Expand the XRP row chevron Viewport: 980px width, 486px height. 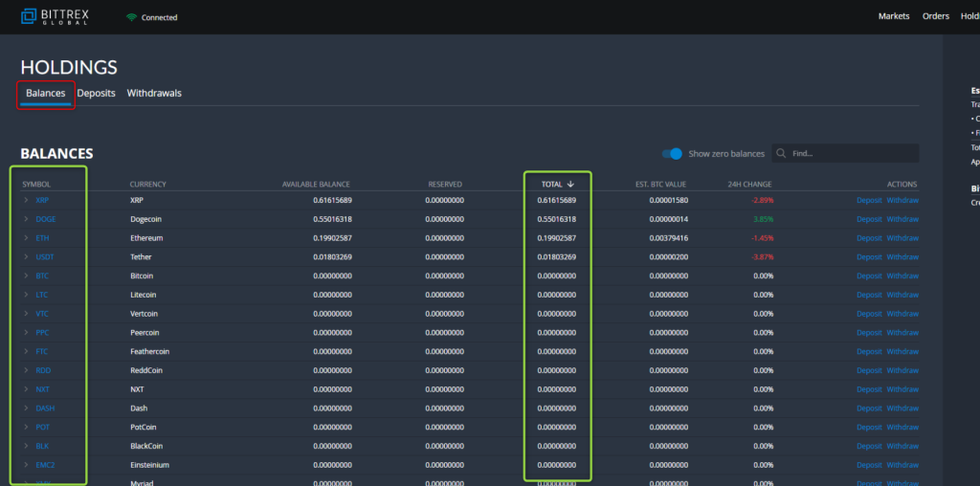coord(26,201)
